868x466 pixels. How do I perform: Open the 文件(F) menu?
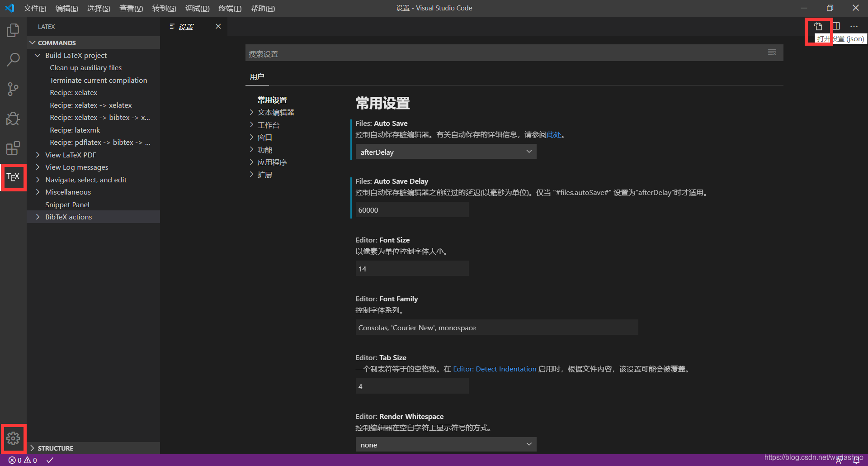pyautogui.click(x=35, y=8)
